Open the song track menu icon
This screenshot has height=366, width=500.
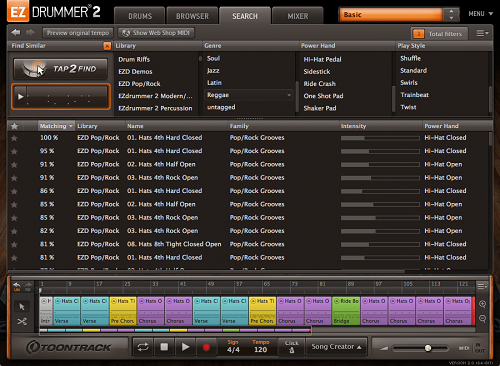482,286
